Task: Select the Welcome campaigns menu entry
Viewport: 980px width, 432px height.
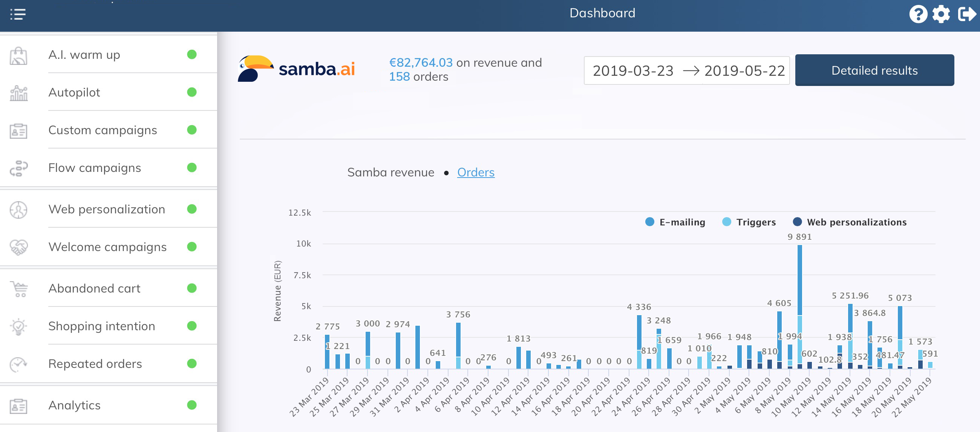Action: tap(108, 247)
